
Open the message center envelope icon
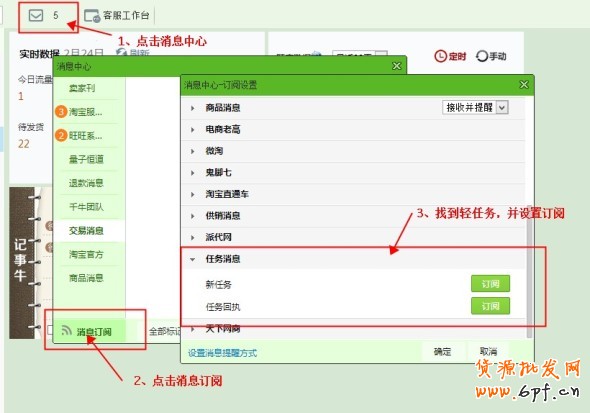(x=36, y=15)
